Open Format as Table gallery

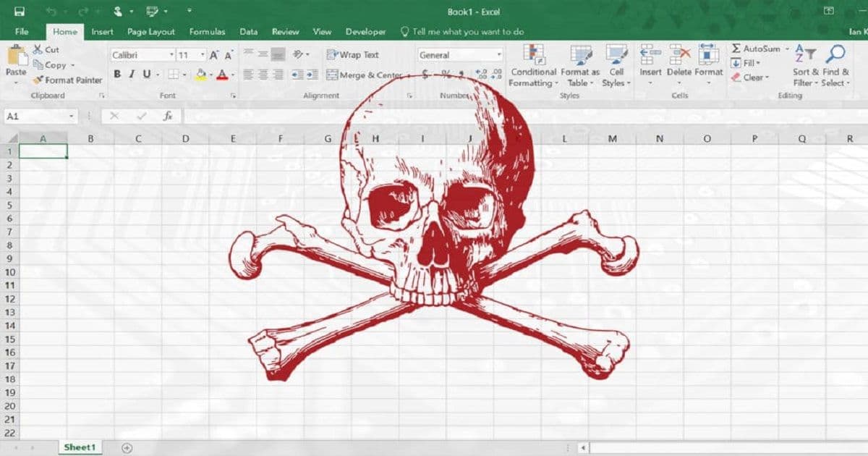580,66
